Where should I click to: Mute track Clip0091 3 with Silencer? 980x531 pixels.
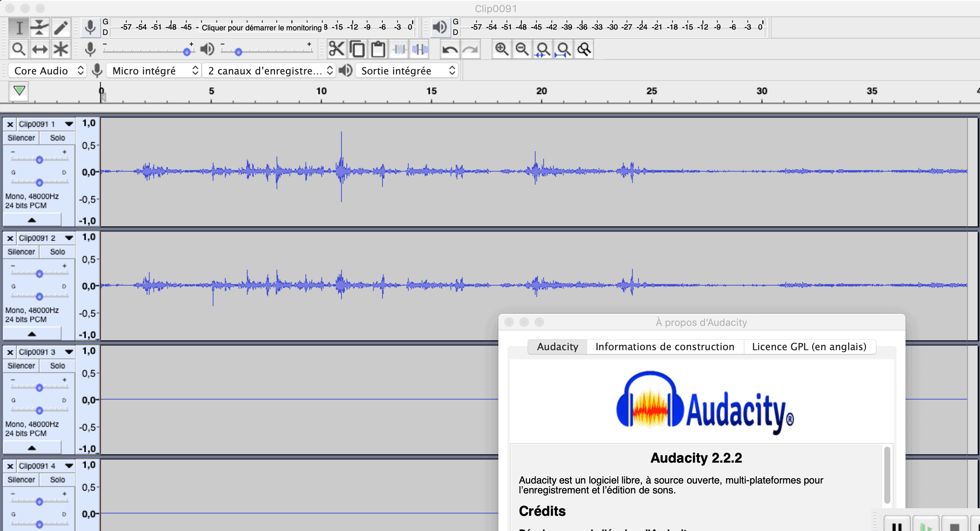[21, 365]
